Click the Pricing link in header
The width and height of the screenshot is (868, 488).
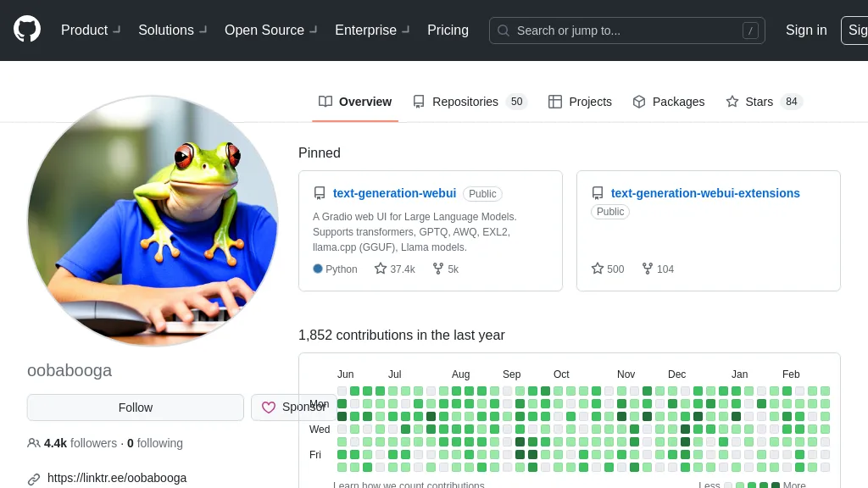(448, 30)
